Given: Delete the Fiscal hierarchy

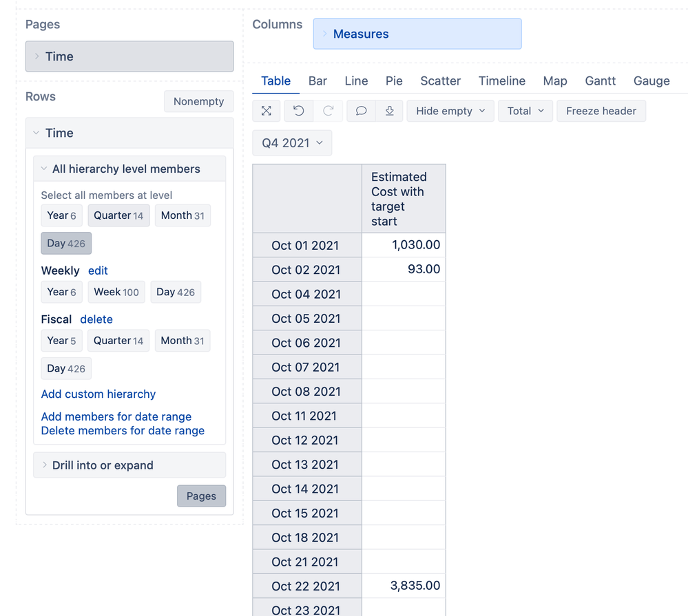Looking at the screenshot, I should click(x=96, y=319).
